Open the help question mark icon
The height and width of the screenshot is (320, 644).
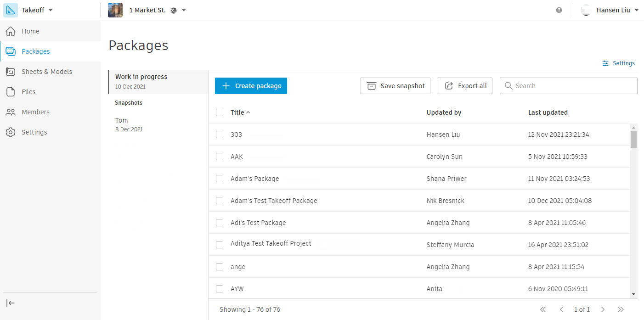tap(559, 10)
